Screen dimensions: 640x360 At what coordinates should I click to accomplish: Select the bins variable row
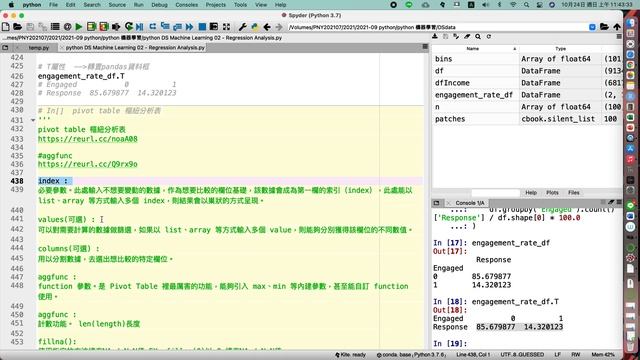pos(527,59)
